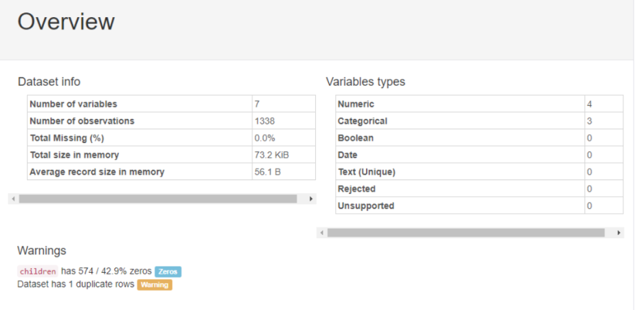Click the Dataset info horizontal scrollbar thumb
This screenshot has height=310, width=644.
tap(158, 199)
